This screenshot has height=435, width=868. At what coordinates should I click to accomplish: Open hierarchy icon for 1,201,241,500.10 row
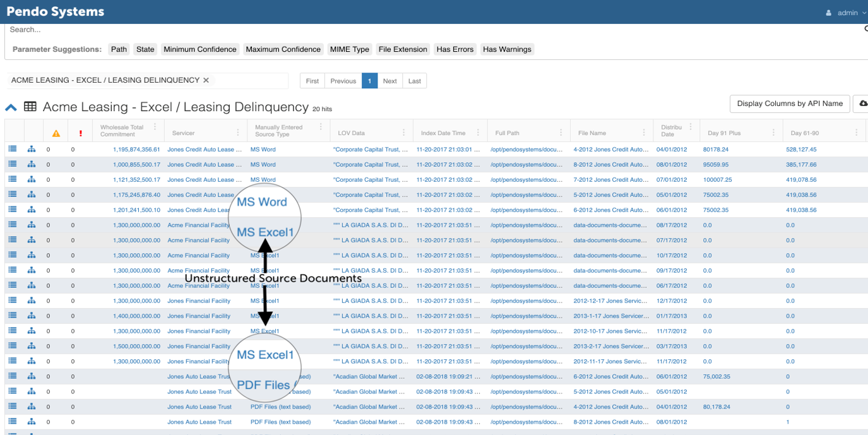click(x=32, y=210)
